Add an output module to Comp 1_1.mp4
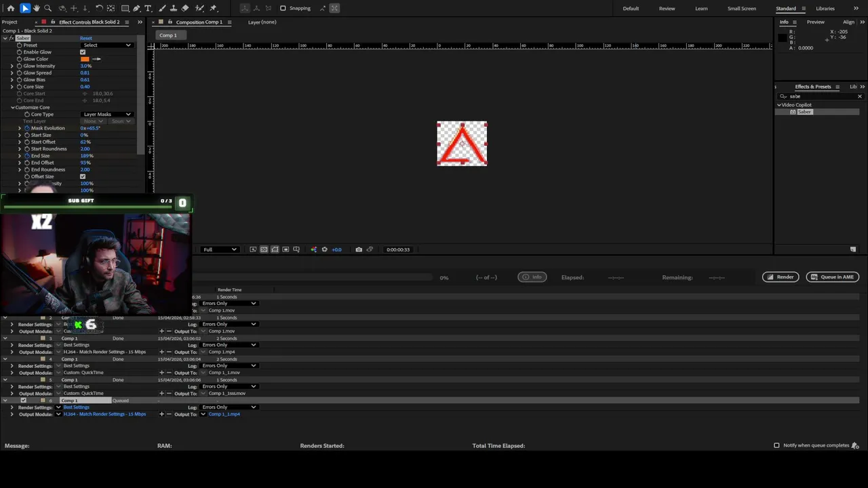The width and height of the screenshot is (868, 488). point(161,414)
